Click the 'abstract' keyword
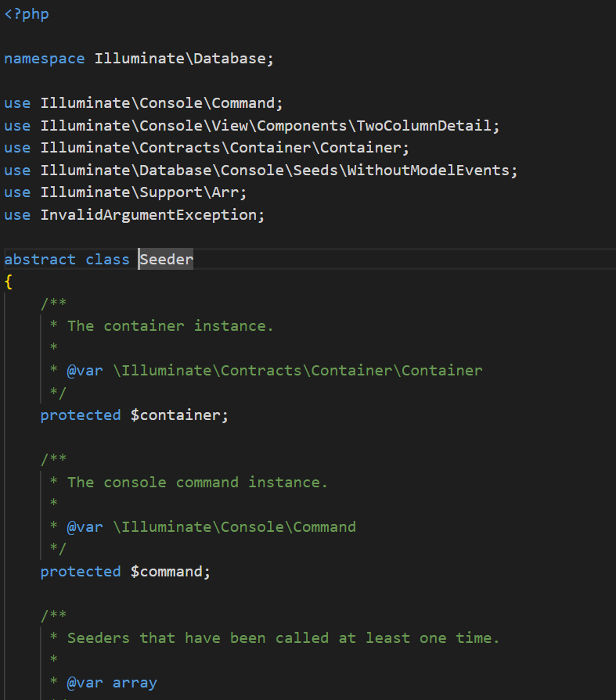 40,260
